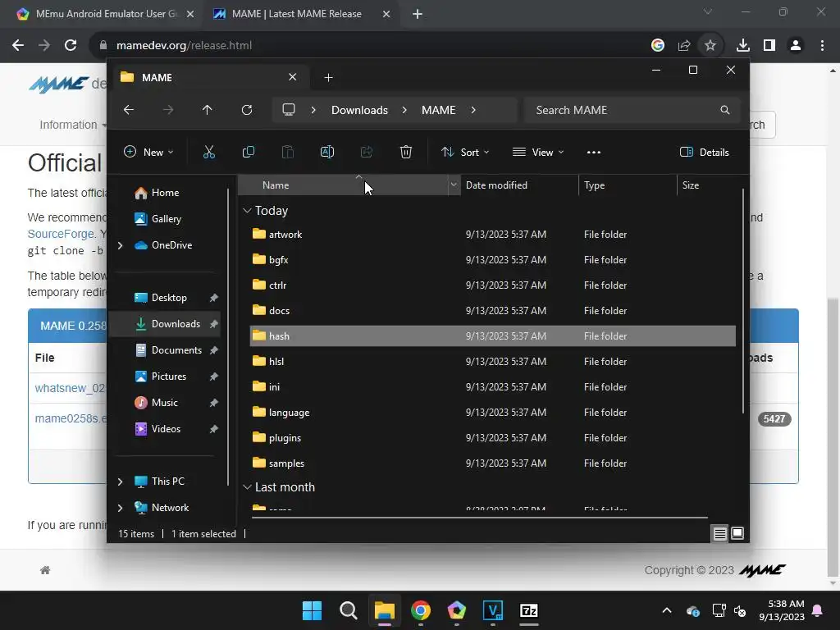
Task: Click the MEmu icon on taskbar
Action: pyautogui.click(x=456, y=610)
